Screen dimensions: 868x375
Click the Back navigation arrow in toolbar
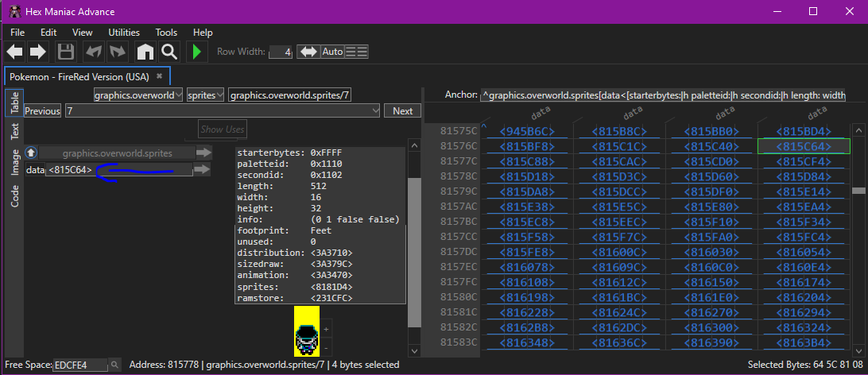15,52
